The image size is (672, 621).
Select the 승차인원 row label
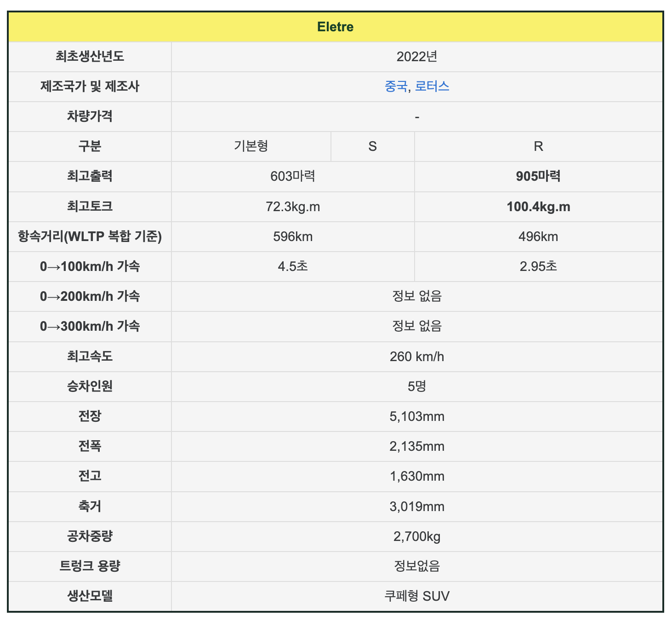click(x=90, y=386)
